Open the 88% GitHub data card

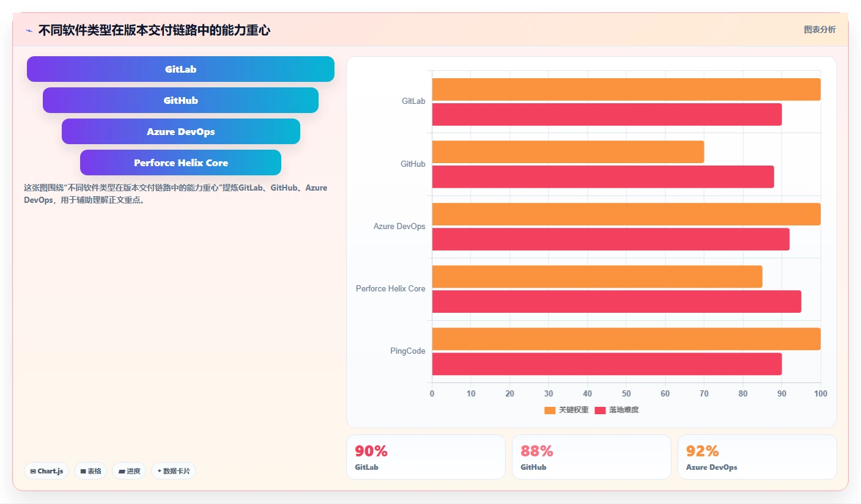click(591, 457)
